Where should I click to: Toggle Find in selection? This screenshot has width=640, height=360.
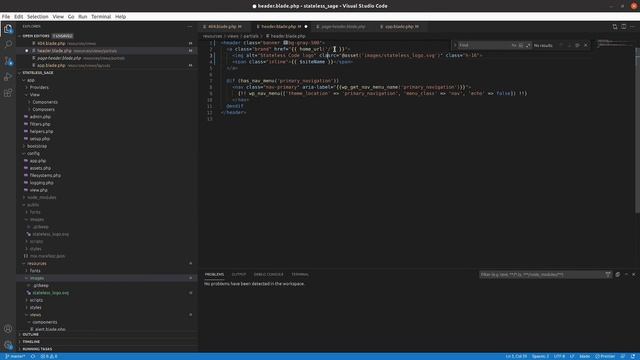pos(577,45)
